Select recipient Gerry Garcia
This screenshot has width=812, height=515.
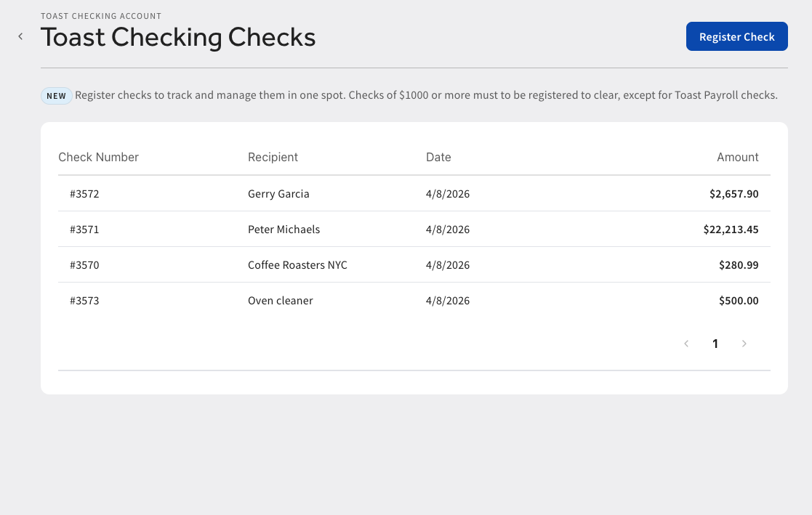(278, 193)
